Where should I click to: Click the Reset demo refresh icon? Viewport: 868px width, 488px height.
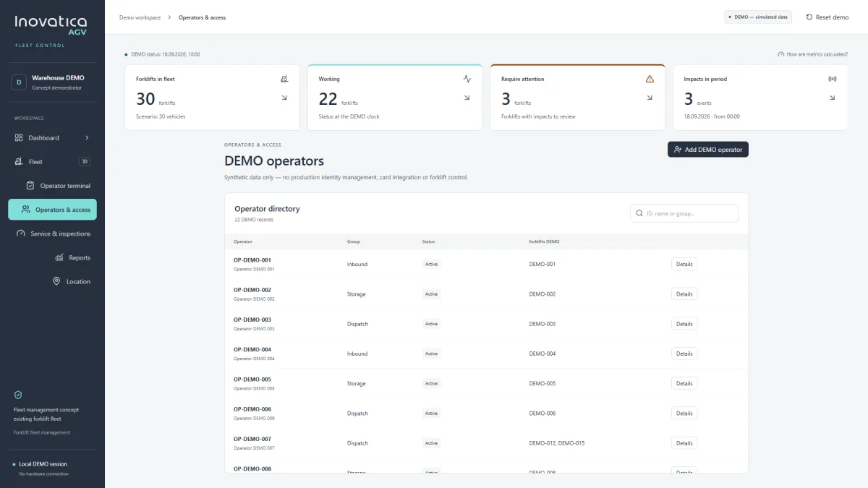[809, 17]
